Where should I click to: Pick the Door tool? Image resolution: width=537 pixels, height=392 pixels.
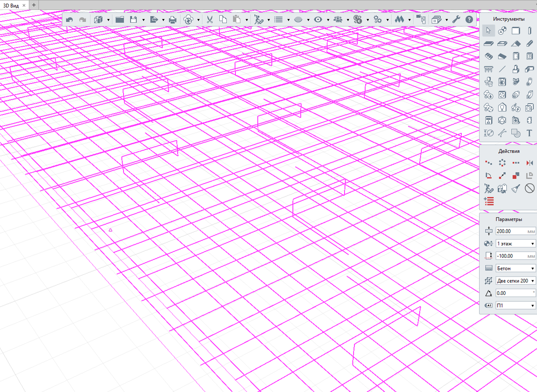click(x=516, y=56)
